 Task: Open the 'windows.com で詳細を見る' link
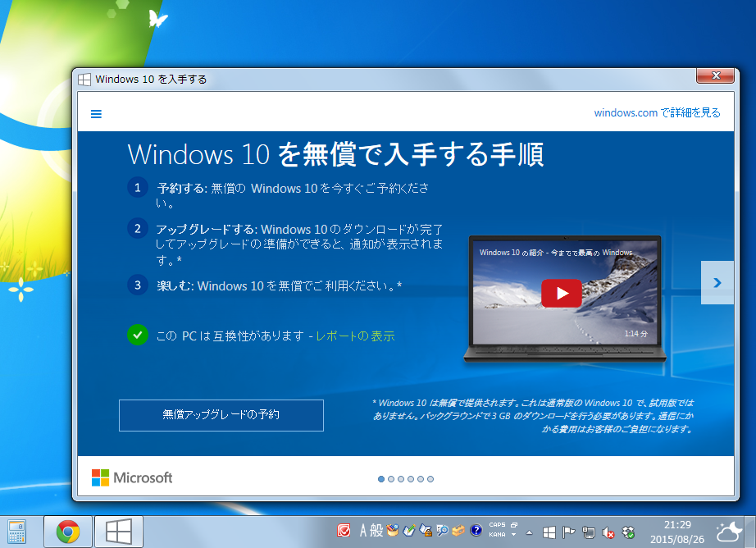[x=657, y=113]
